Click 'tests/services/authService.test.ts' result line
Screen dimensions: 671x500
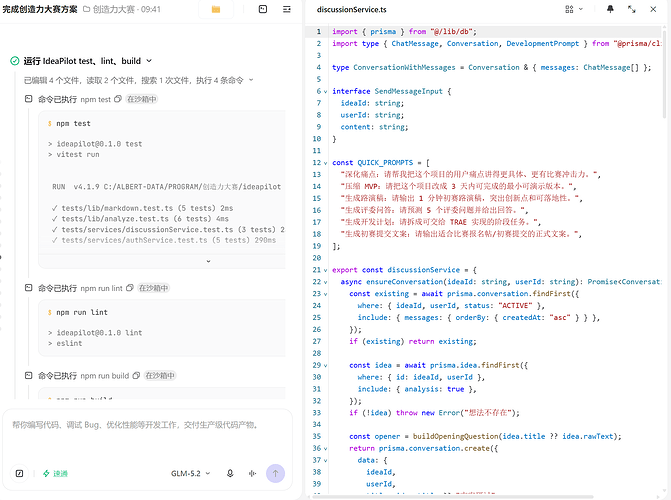coord(163,240)
